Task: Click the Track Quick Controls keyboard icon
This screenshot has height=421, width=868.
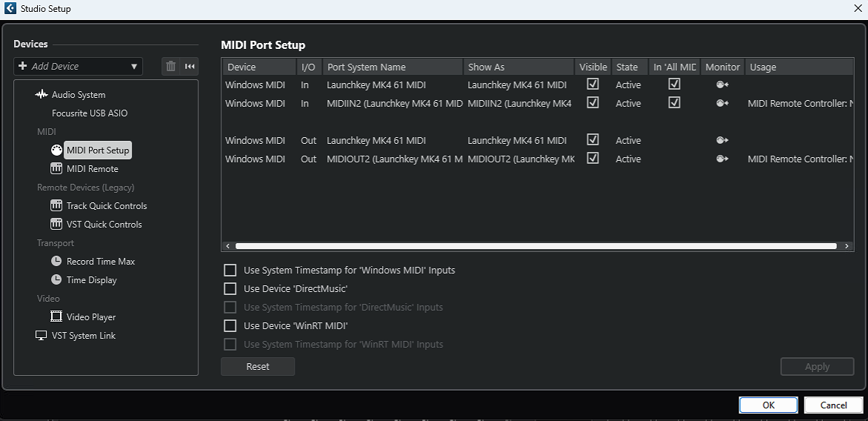Action: coord(56,205)
